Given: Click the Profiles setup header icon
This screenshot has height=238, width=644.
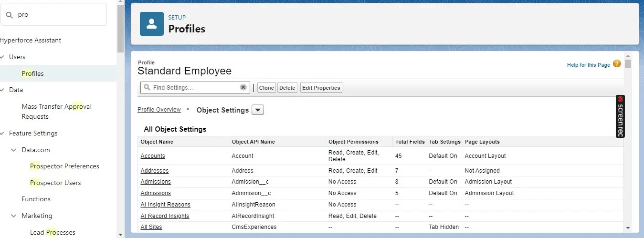Looking at the screenshot, I should 152,24.
